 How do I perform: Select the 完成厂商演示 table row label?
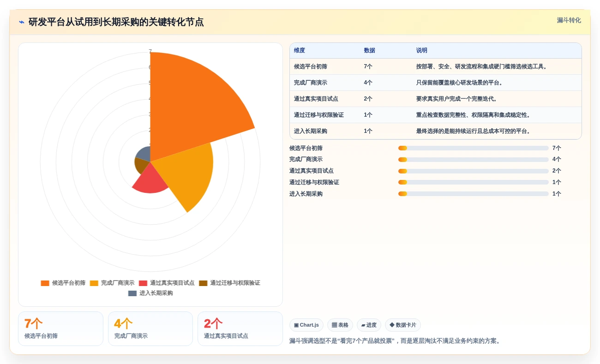pyautogui.click(x=311, y=83)
